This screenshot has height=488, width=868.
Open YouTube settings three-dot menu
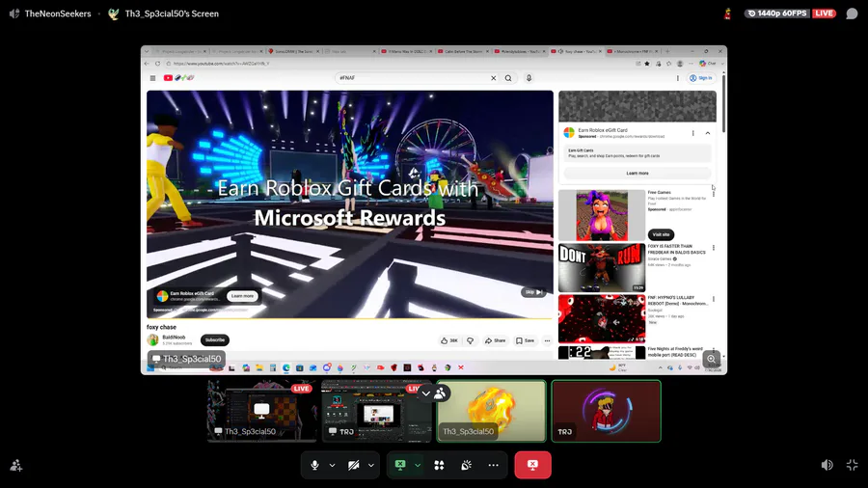click(678, 78)
